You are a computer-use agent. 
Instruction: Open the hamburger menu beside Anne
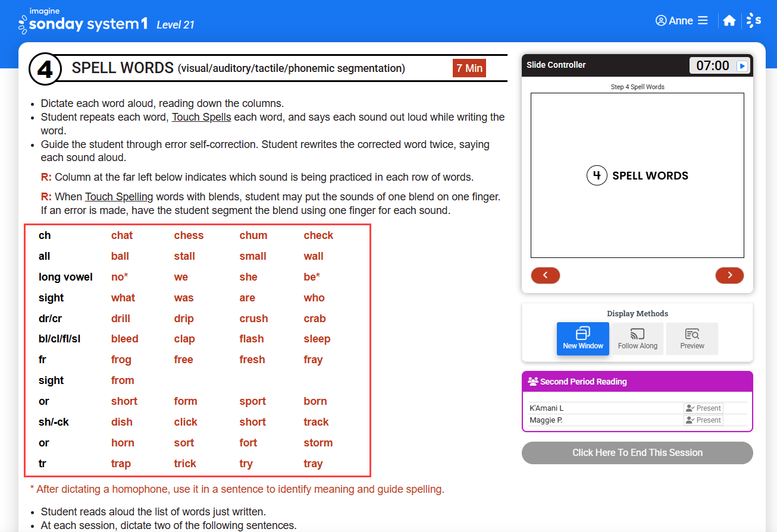(x=703, y=21)
